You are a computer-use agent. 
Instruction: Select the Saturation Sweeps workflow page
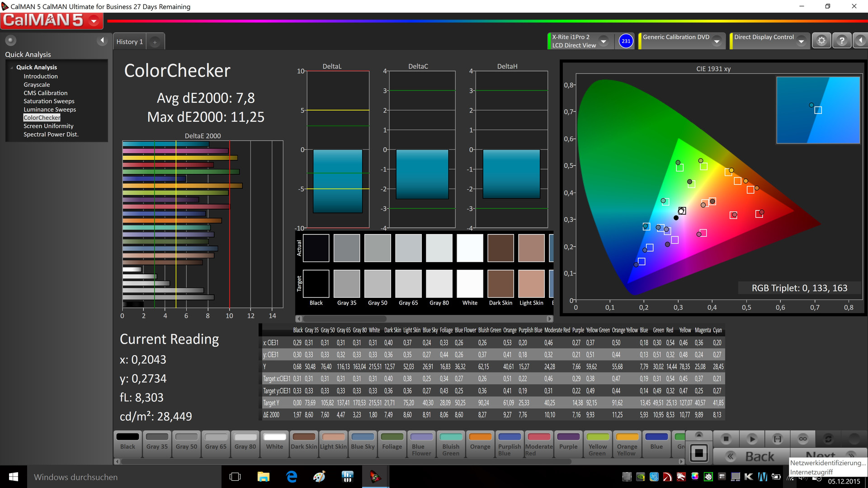click(x=49, y=101)
